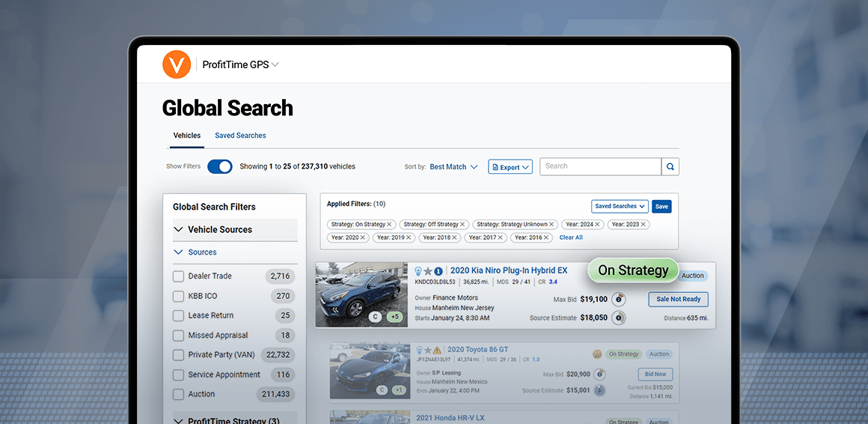Remove the Year: 2024 filter chip
The image size is (868, 424).
point(598,225)
